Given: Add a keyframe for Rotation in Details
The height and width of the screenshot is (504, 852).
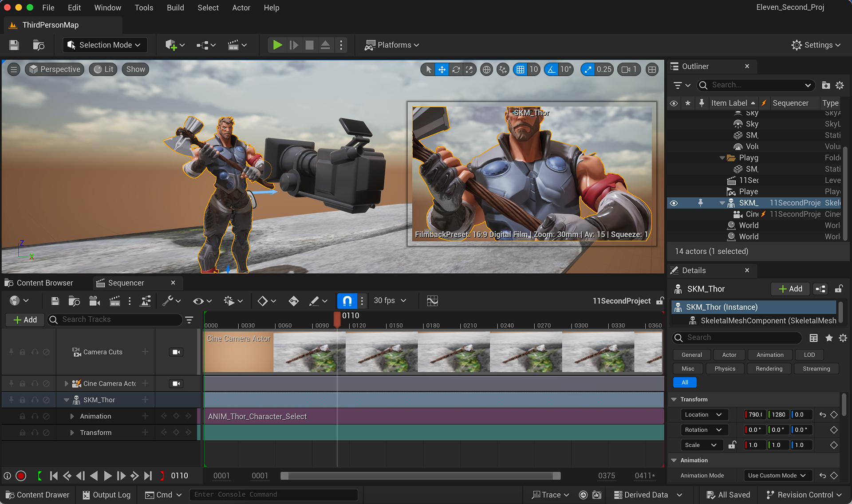Looking at the screenshot, I should [834, 429].
